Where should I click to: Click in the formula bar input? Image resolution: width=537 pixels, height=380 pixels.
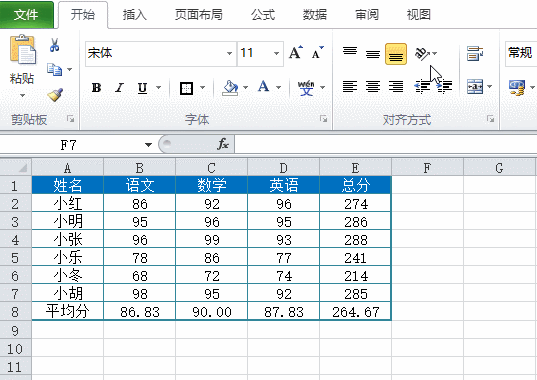coord(386,144)
